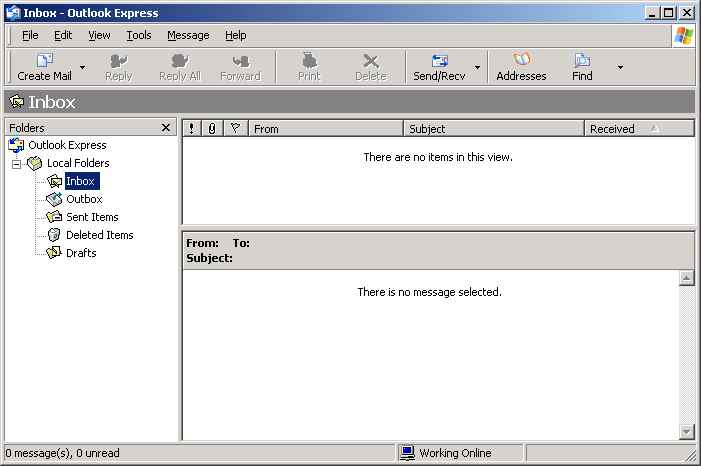Image resolution: width=701 pixels, height=466 pixels.
Task: Close the Folders pane
Action: tap(165, 128)
